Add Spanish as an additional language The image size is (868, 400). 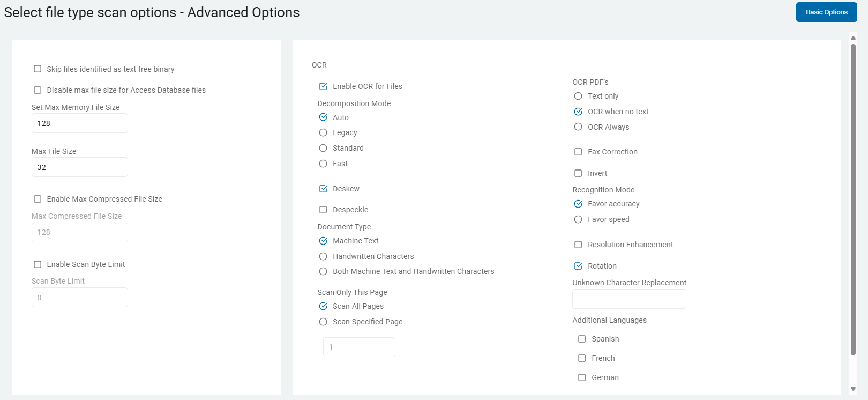[582, 339]
